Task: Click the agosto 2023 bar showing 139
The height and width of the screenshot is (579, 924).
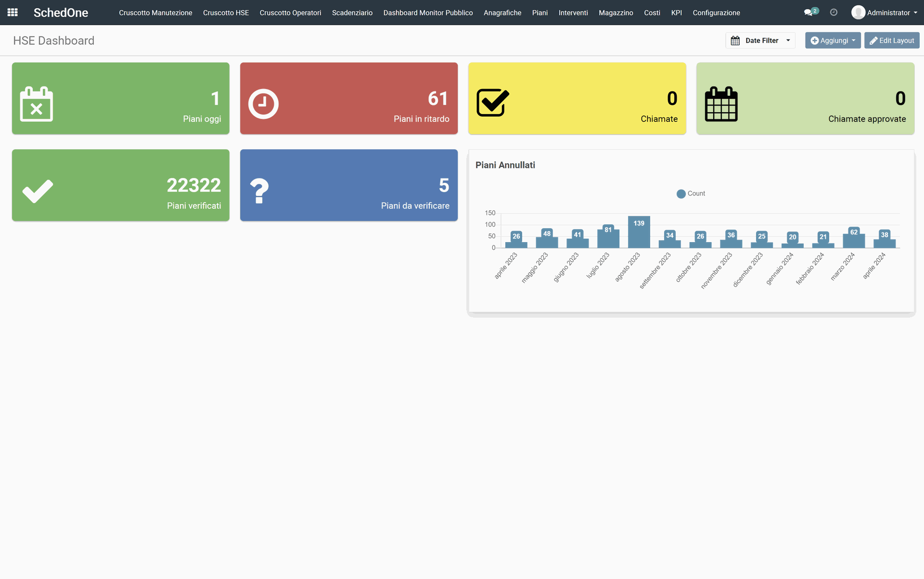Action: click(x=639, y=233)
